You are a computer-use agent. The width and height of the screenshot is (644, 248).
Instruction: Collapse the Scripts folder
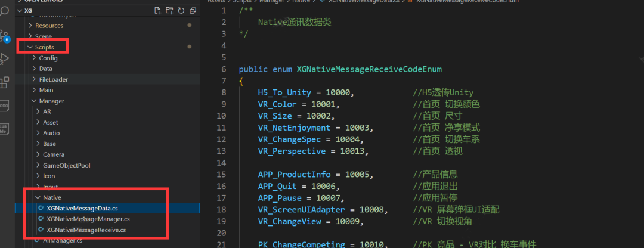click(x=107, y=47)
